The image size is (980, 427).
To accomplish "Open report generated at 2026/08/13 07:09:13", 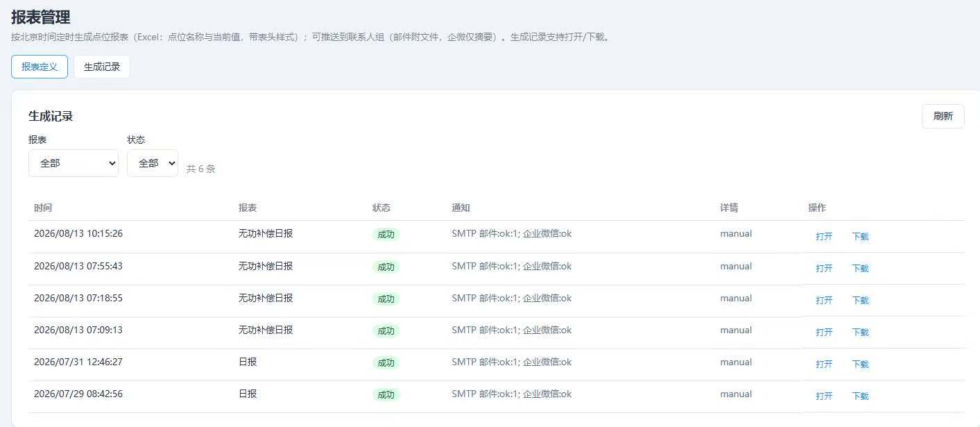I will 824,332.
